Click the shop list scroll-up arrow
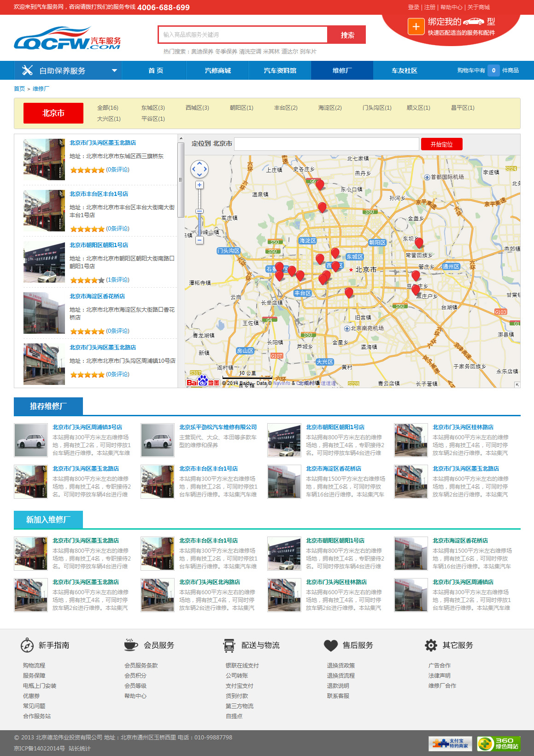Screen dimensions: 534x756 (181, 138)
